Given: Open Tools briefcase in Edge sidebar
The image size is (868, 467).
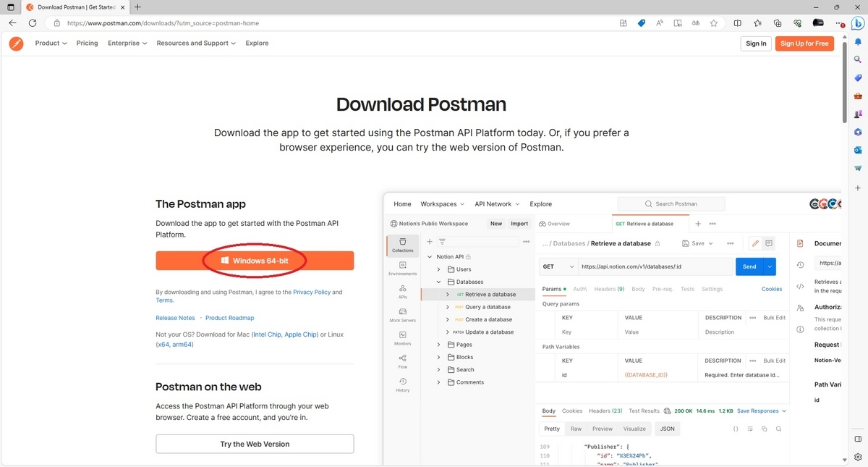Looking at the screenshot, I should pyautogui.click(x=858, y=96).
